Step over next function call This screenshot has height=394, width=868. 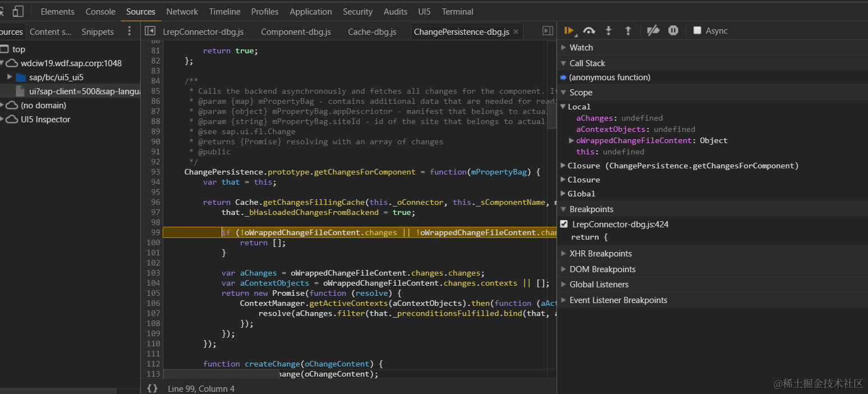[x=589, y=31]
